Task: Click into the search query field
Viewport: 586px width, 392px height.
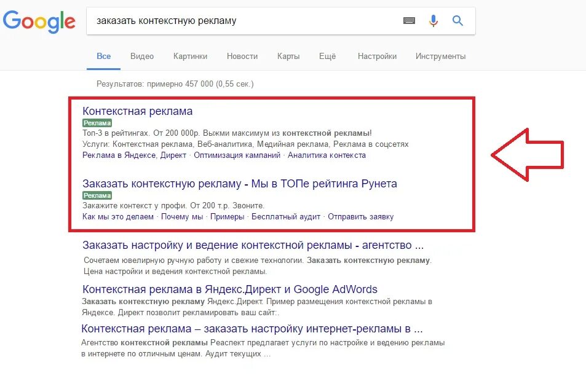Action: [246, 21]
